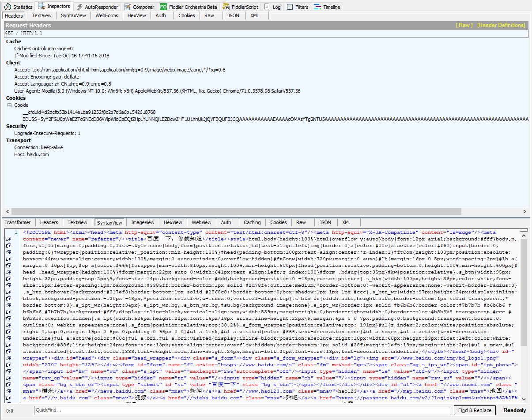Click the Timeline bars icon
Screen dimensions: 532x420
click(317, 7)
